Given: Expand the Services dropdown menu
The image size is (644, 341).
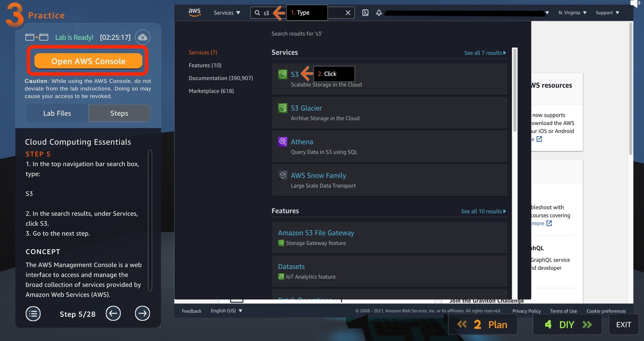Looking at the screenshot, I should tap(227, 13).
